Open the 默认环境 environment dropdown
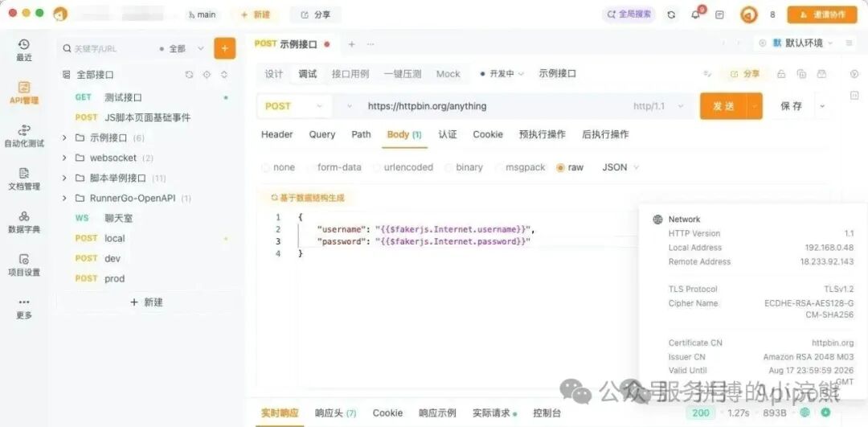The width and height of the screenshot is (868, 427). pyautogui.click(x=802, y=43)
